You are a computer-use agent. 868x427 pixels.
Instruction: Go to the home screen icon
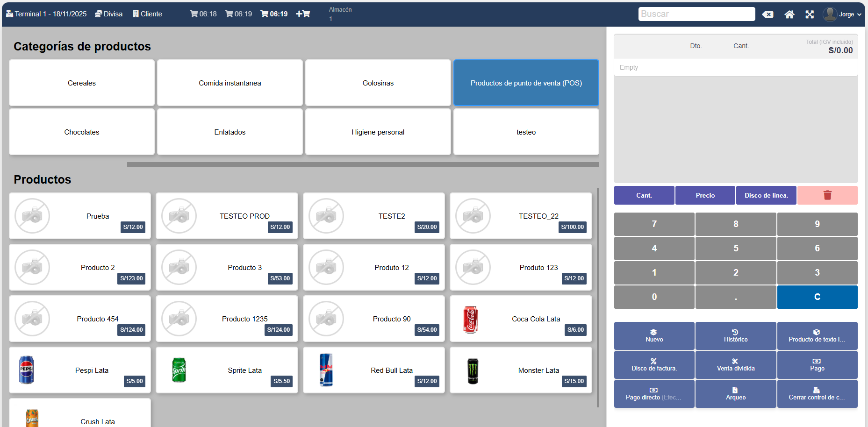pos(789,14)
